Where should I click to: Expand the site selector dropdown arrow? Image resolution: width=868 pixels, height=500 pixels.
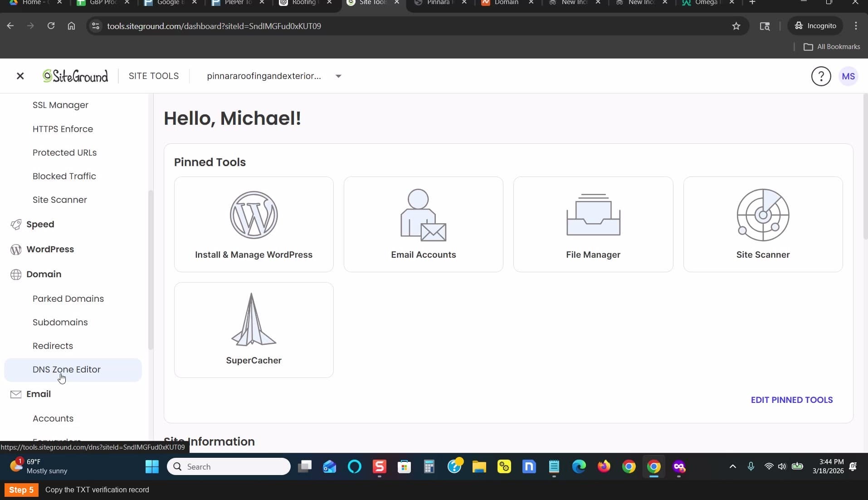(338, 76)
